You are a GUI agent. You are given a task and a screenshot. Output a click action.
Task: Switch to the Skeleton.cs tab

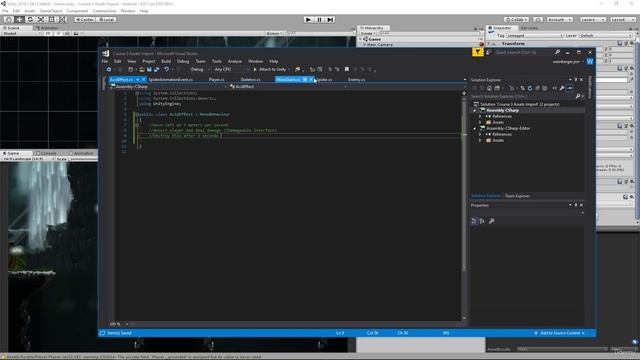[x=250, y=80]
